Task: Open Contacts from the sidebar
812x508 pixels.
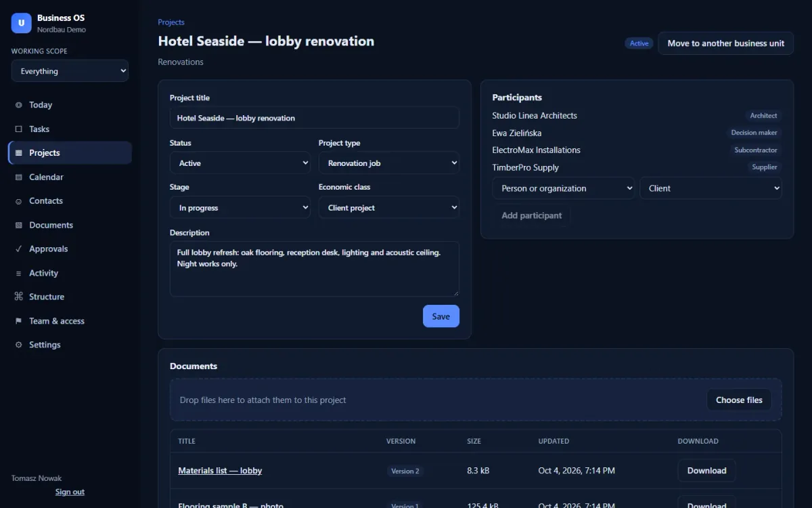Action: point(70,201)
